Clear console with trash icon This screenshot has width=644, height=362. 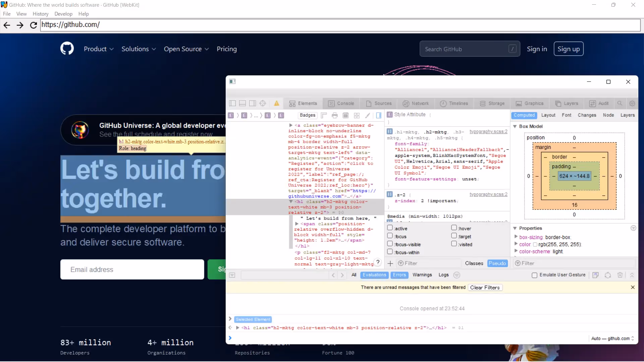pyautogui.click(x=620, y=275)
